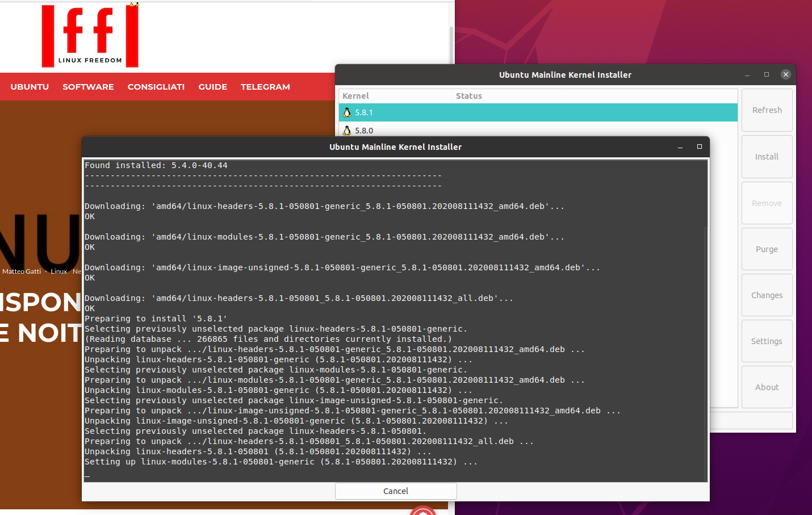
Task: Open the TELEGRAM link
Action: 265,86
